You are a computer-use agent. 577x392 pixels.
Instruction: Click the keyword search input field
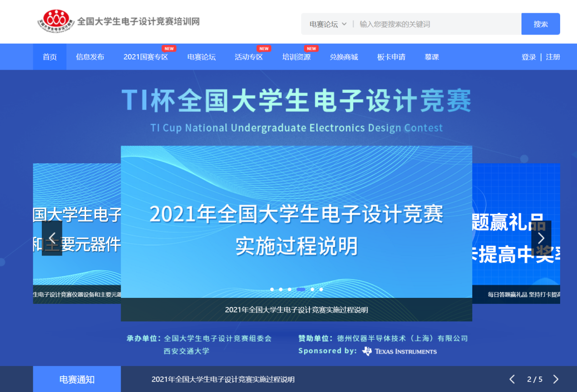[x=437, y=24]
